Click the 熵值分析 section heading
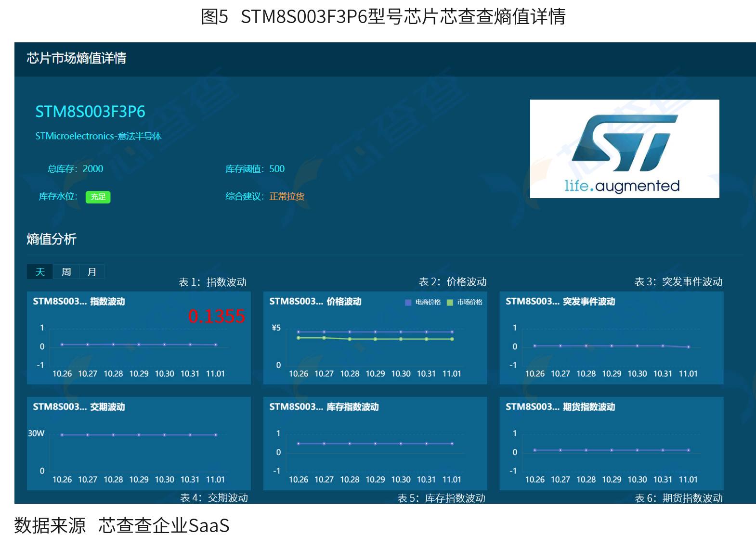Image resolution: width=756 pixels, height=548 pixels. tap(52, 239)
